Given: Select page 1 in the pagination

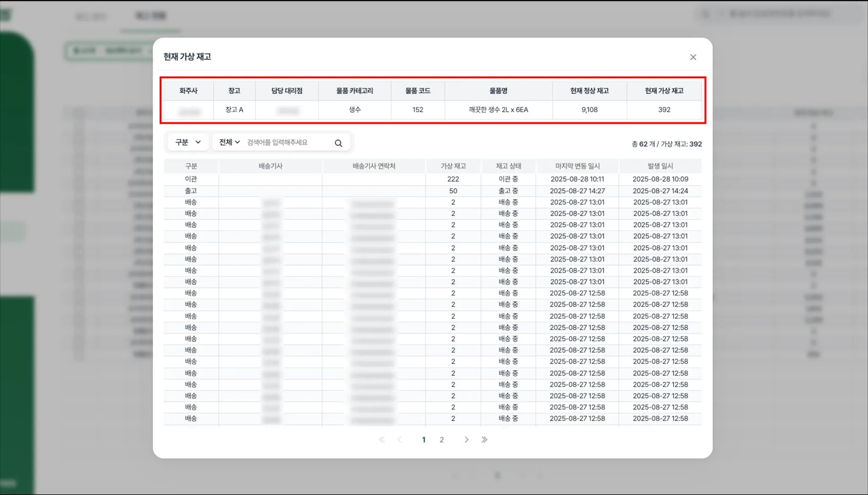Looking at the screenshot, I should (x=424, y=440).
